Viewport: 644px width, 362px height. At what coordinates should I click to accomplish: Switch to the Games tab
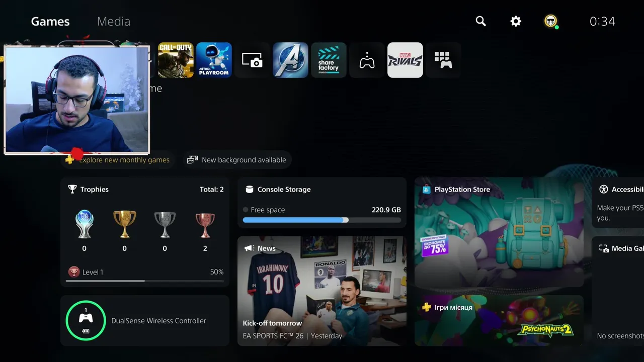50,21
